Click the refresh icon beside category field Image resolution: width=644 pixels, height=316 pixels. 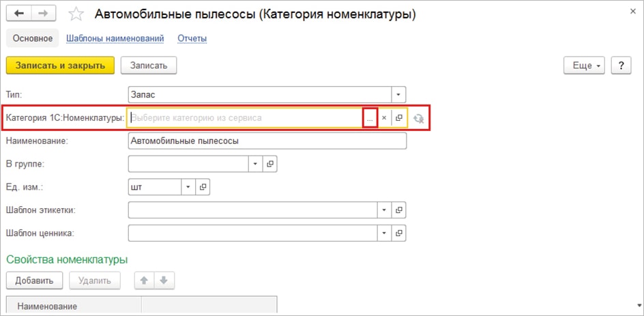[419, 118]
